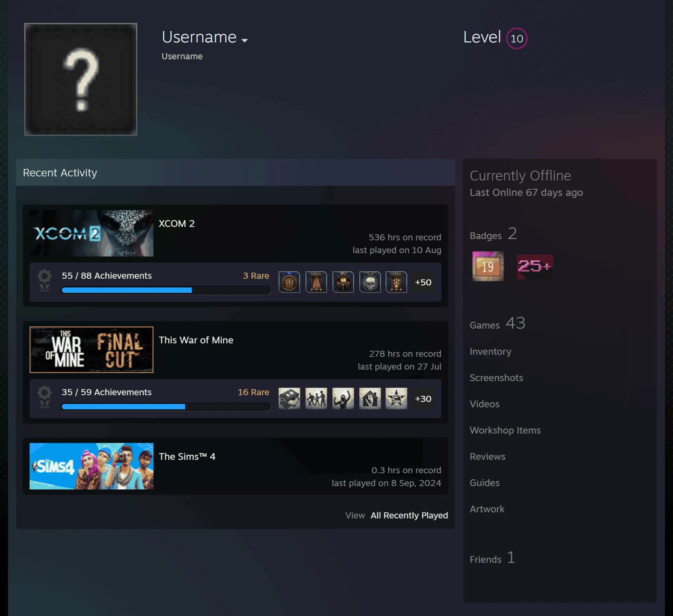Open the XCOM 2 game banner

(x=91, y=233)
